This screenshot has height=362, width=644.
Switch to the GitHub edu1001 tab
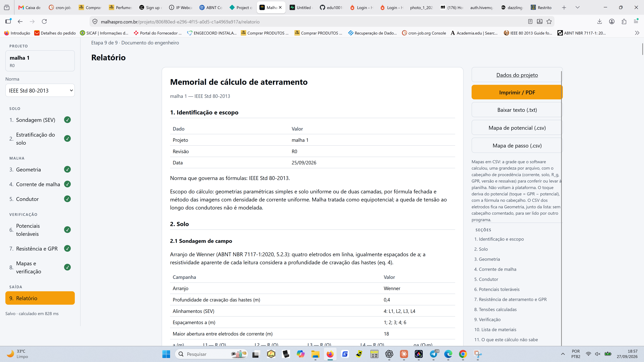pyautogui.click(x=331, y=8)
